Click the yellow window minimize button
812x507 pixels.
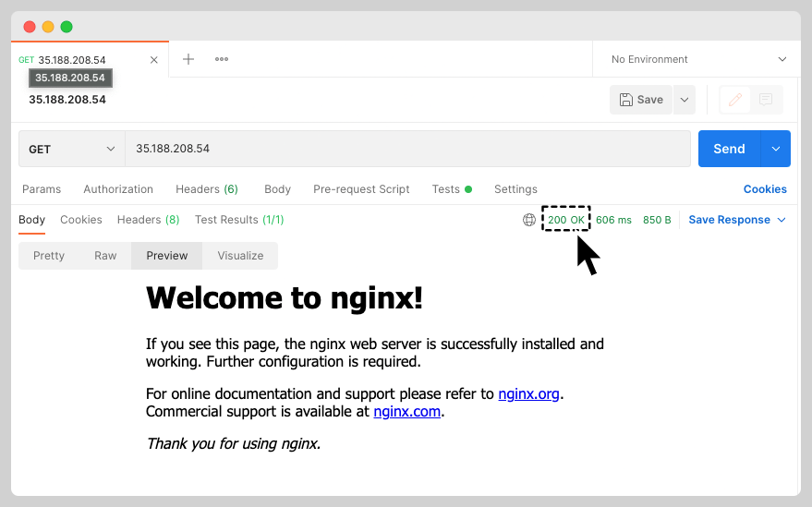pos(48,27)
